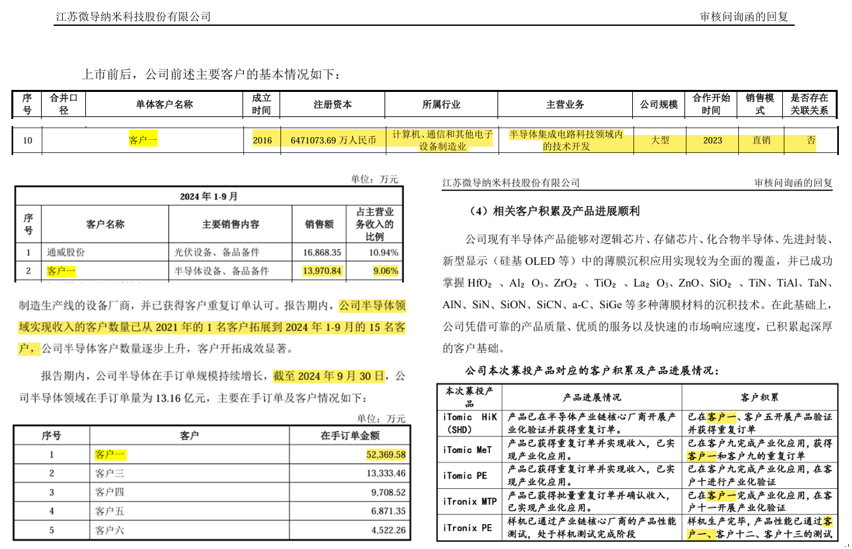Click 通威股份 in the sales table
The width and height of the screenshot is (852, 549).
(x=66, y=252)
